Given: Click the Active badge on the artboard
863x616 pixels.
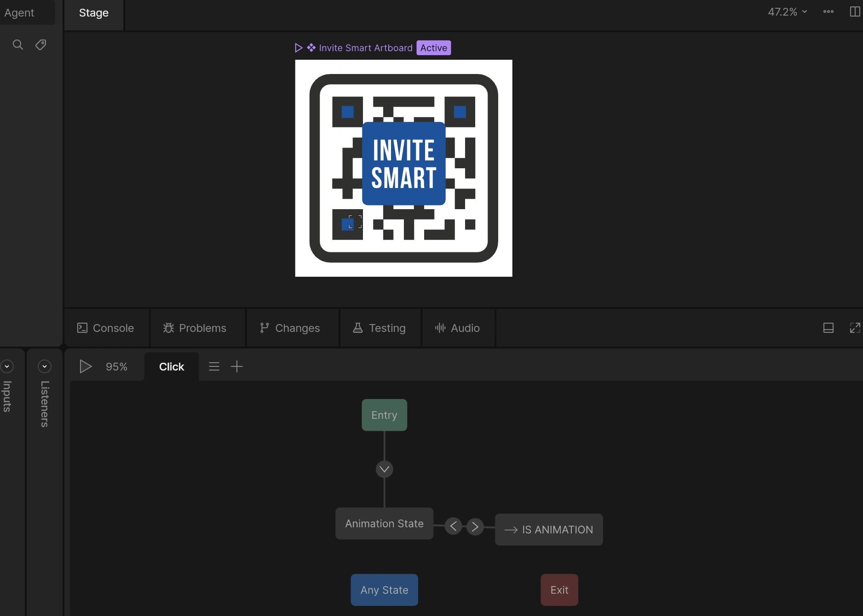Looking at the screenshot, I should pyautogui.click(x=434, y=48).
